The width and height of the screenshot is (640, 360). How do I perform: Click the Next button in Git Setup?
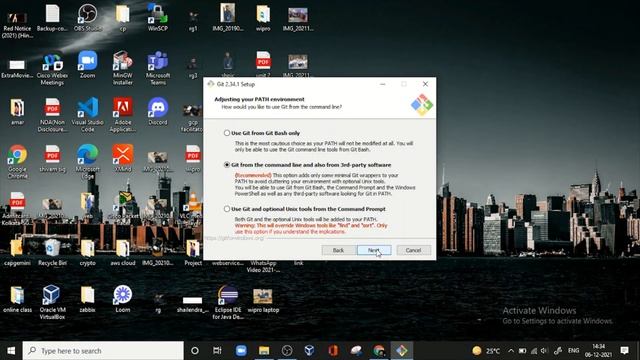374,250
